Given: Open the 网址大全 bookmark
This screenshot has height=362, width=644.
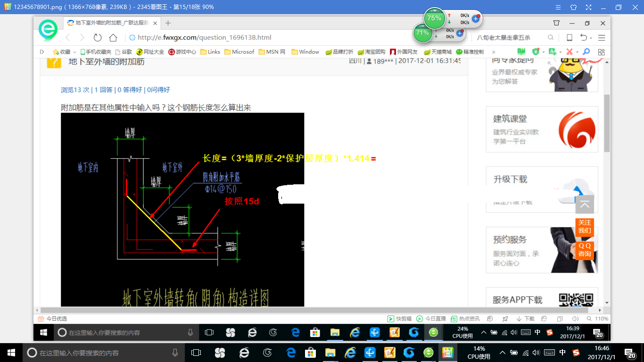Looking at the screenshot, I should point(150,52).
